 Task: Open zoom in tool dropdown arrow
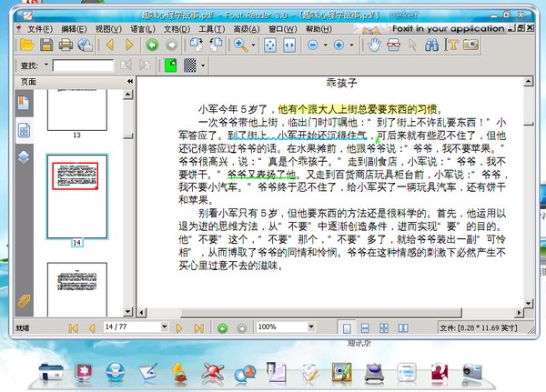(x=253, y=45)
